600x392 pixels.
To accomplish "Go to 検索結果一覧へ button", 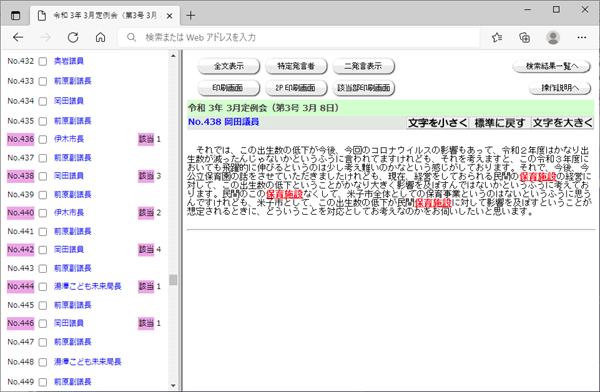I will [551, 66].
